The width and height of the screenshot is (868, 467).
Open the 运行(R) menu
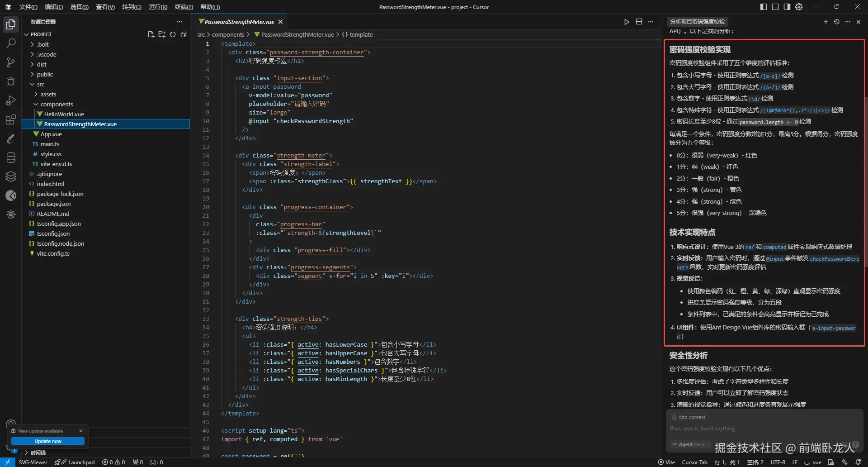point(158,7)
